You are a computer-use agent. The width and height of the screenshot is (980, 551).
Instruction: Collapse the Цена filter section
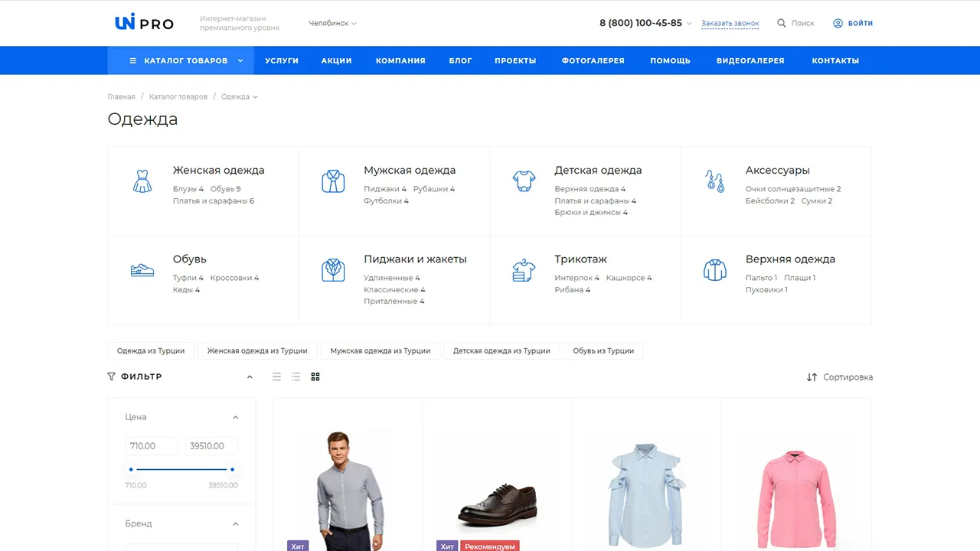[x=235, y=417]
